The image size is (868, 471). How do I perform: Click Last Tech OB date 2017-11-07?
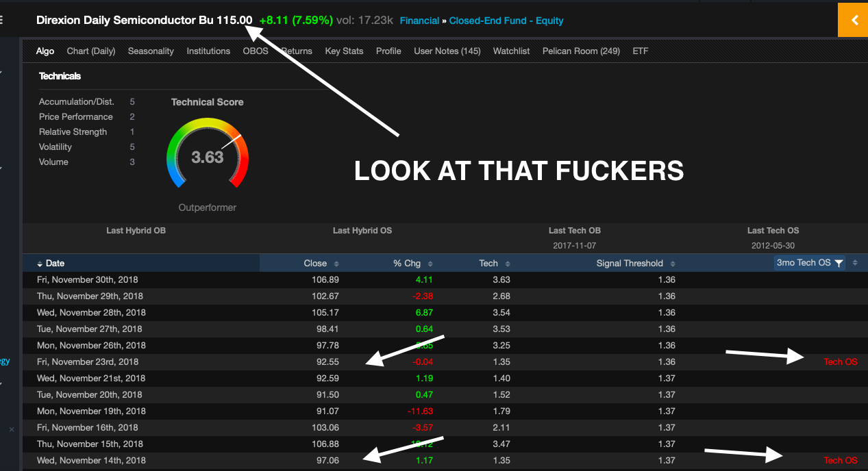[574, 245]
